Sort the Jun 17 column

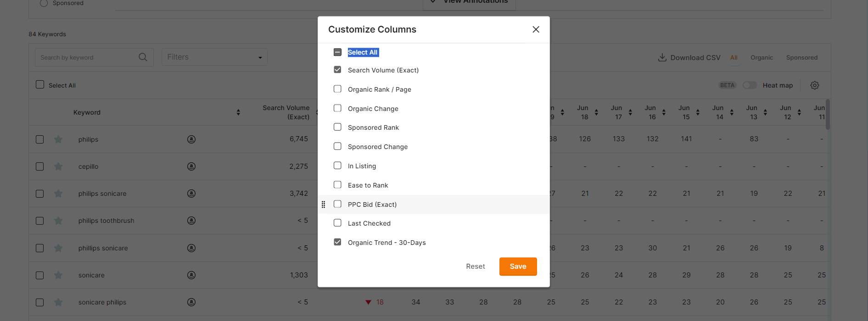coord(630,112)
